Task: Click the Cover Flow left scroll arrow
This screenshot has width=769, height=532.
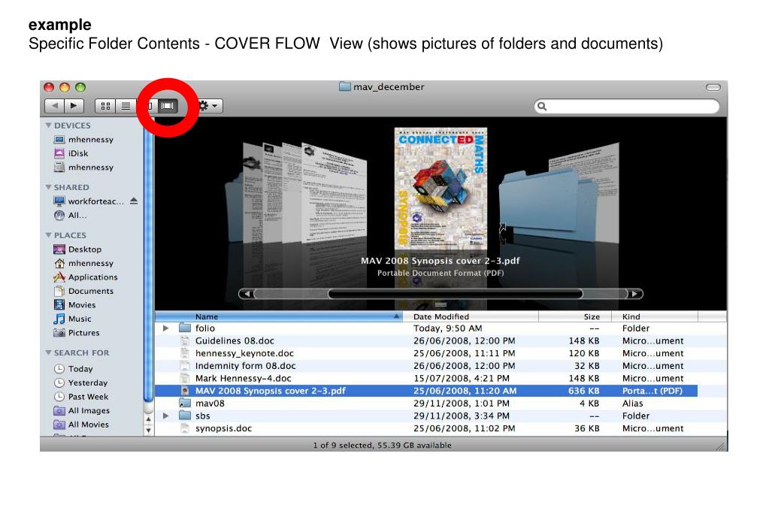Action: pos(247,294)
